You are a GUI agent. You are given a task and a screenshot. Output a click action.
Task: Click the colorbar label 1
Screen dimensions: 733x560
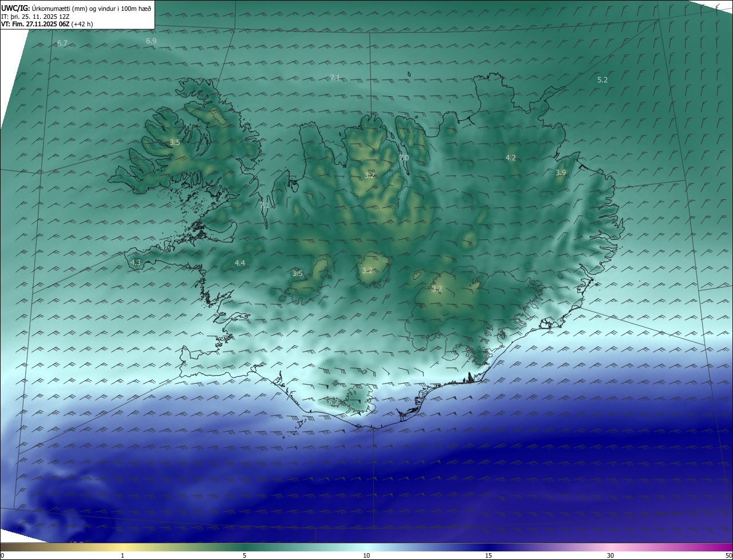pos(123,555)
